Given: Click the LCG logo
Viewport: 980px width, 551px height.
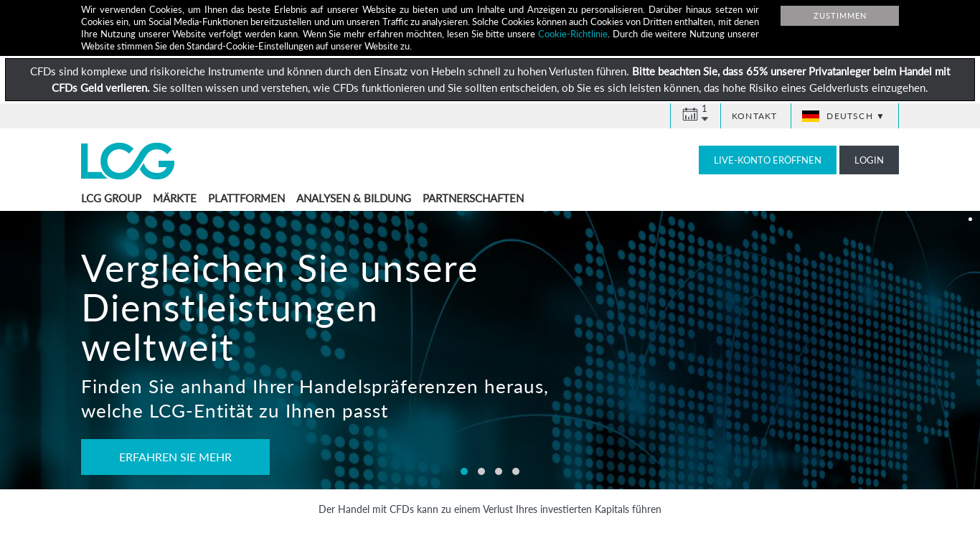Looking at the screenshot, I should tap(128, 161).
